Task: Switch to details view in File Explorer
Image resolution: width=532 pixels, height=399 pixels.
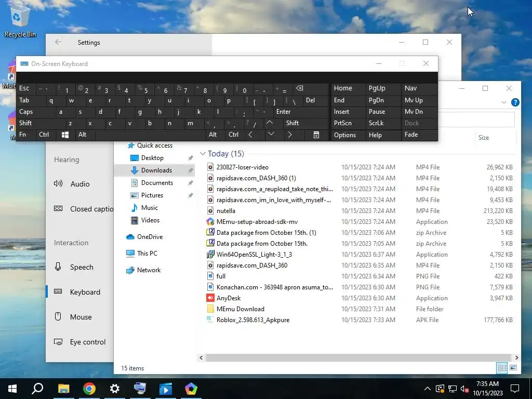Action: coord(502,368)
